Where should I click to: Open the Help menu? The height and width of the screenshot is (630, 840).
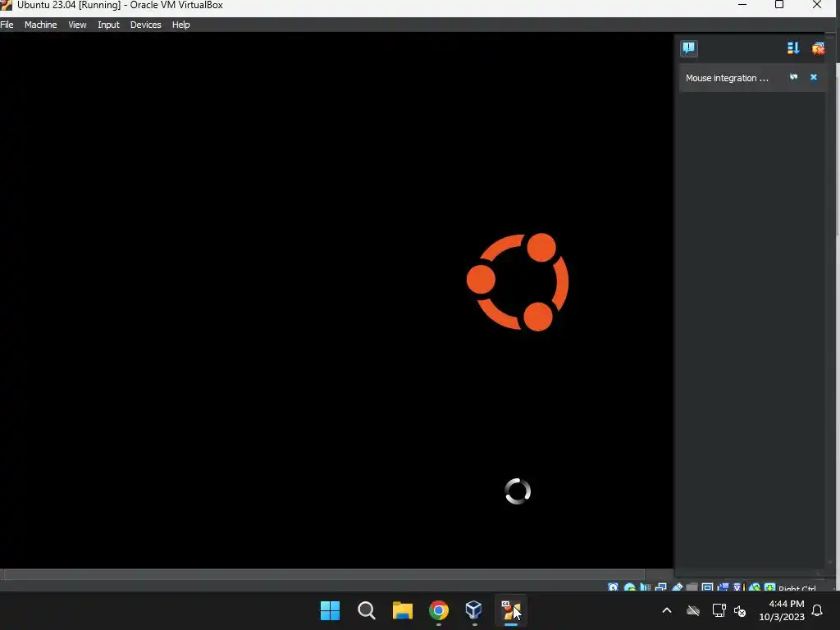pos(181,25)
